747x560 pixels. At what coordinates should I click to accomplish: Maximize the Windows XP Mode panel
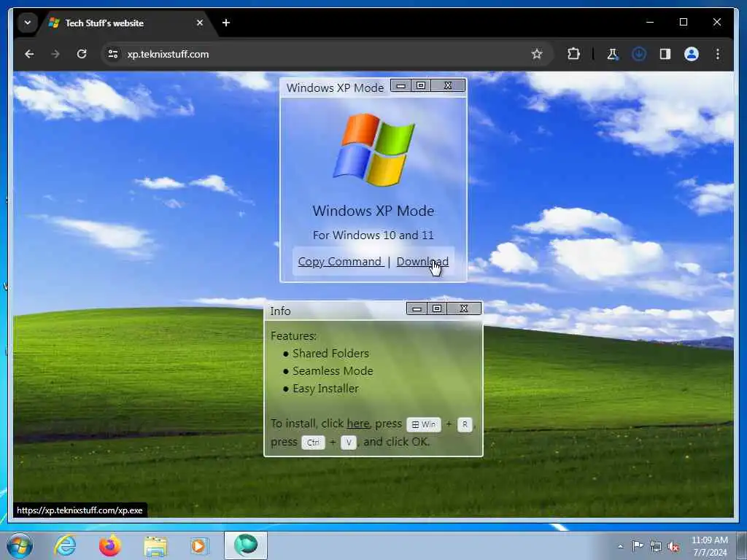(x=421, y=86)
